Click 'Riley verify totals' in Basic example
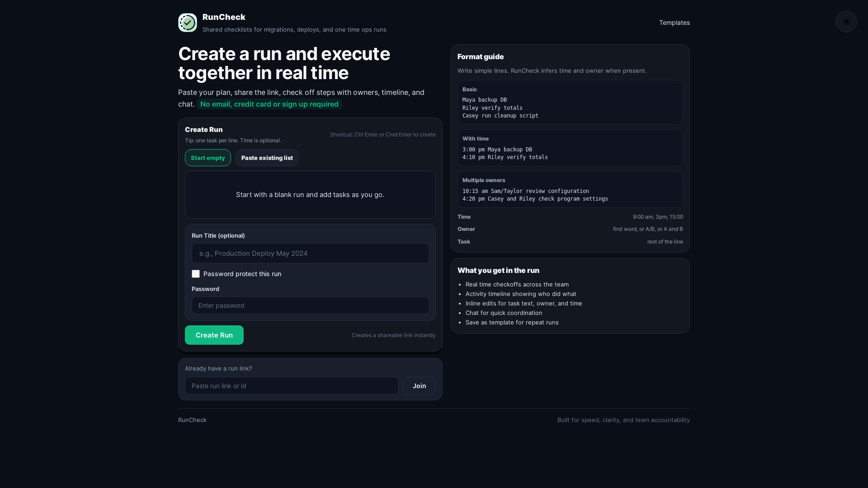 [x=492, y=108]
